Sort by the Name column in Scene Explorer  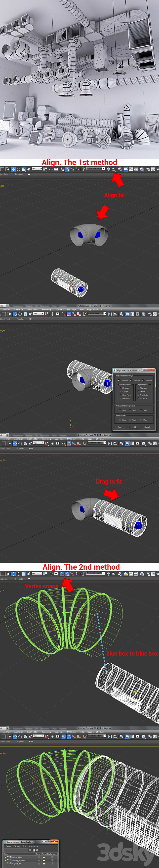pos(20,854)
